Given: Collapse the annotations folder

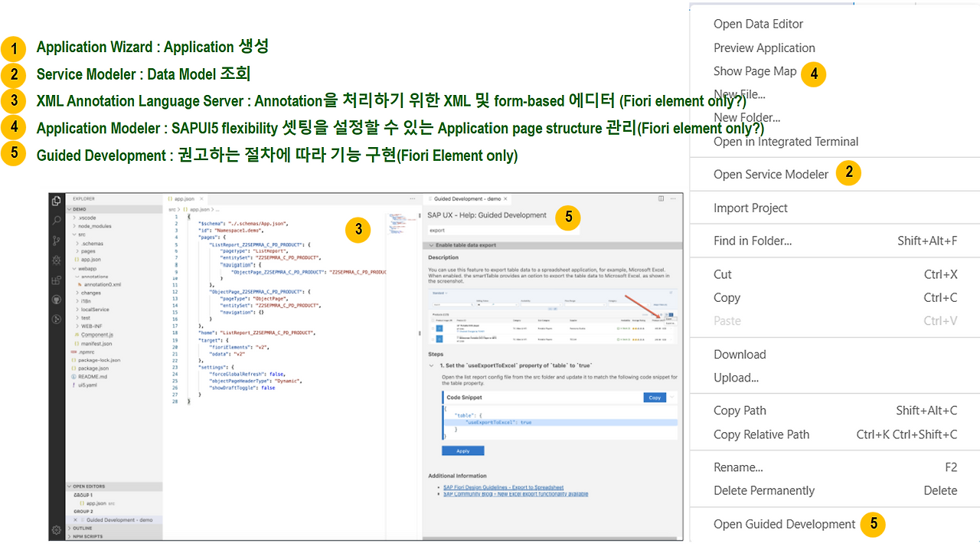Looking at the screenshot, I should tap(77, 277).
